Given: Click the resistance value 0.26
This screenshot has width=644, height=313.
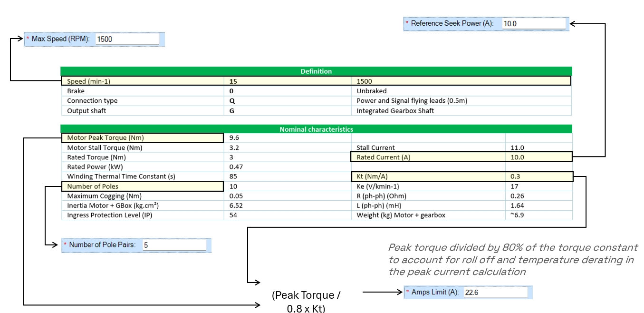Looking at the screenshot, I should [x=517, y=196].
